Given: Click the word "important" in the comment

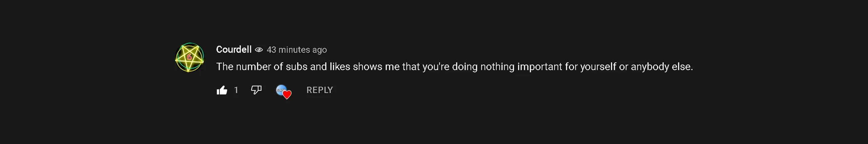Looking at the screenshot, I should [539, 67].
